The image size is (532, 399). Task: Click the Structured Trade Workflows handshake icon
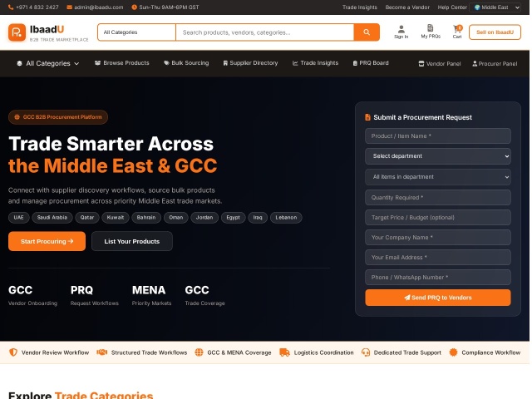(x=101, y=352)
